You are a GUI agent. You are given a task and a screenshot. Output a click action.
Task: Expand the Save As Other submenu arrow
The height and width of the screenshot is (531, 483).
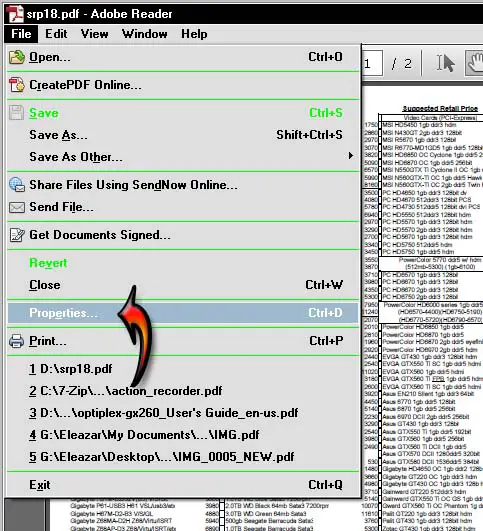click(351, 156)
